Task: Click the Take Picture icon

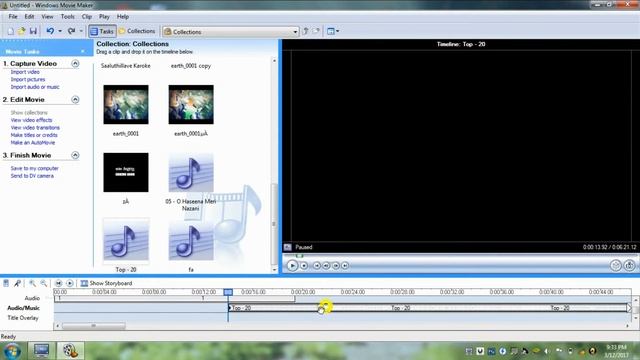Action: coord(629,266)
